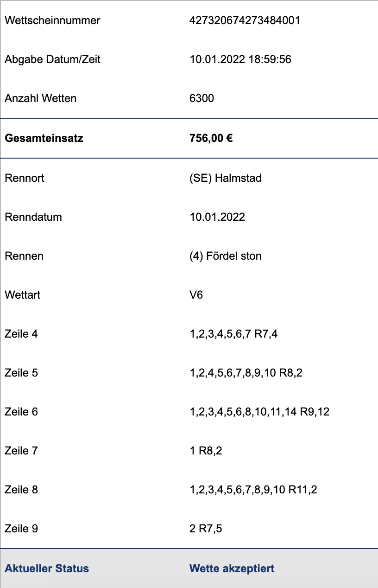Select the race date 10.01.2022
378x588 pixels.
tap(217, 217)
